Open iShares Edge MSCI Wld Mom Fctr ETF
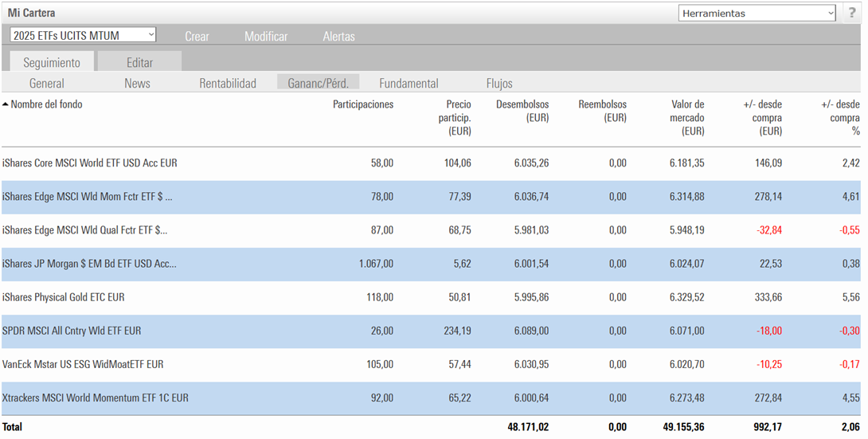This screenshot has height=439, width=868. tap(87, 197)
